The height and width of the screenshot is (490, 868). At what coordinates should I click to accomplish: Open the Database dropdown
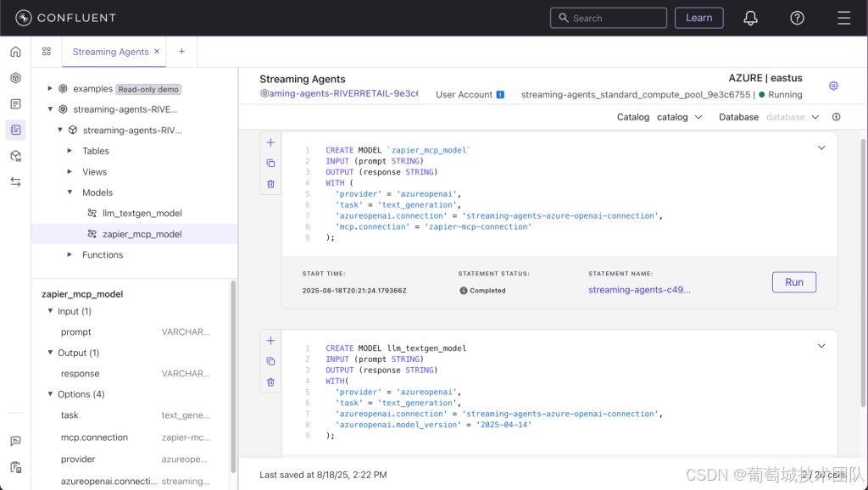pos(793,117)
